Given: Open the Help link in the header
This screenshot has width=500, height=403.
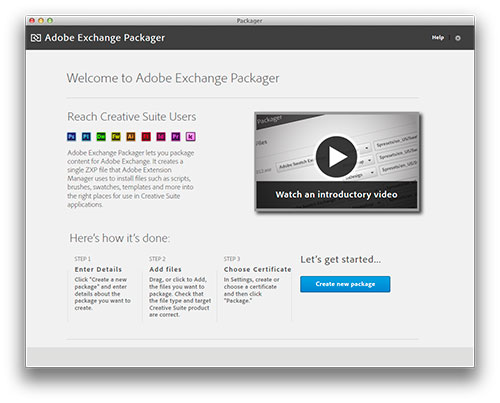Looking at the screenshot, I should (x=438, y=38).
